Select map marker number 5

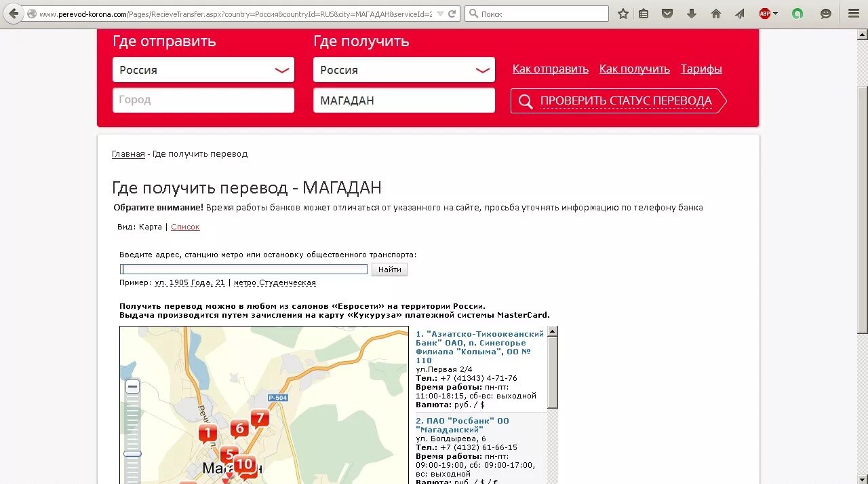tap(229, 455)
